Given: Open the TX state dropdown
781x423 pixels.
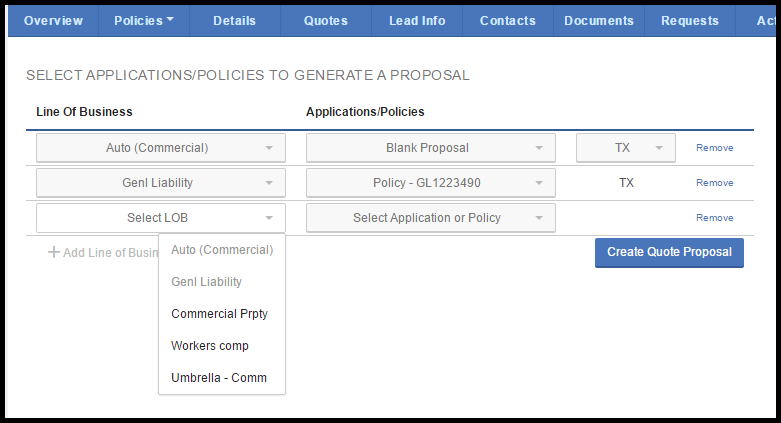Looking at the screenshot, I should tap(626, 148).
